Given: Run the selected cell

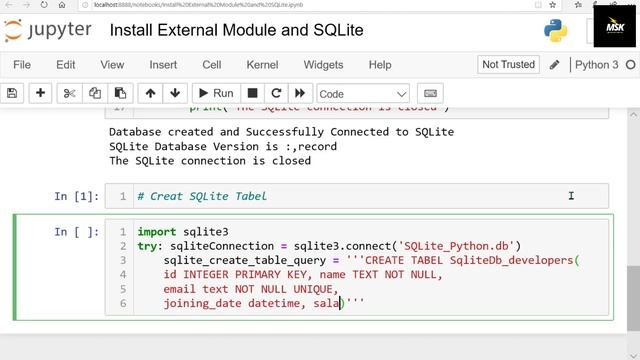Looking at the screenshot, I should coord(216,93).
